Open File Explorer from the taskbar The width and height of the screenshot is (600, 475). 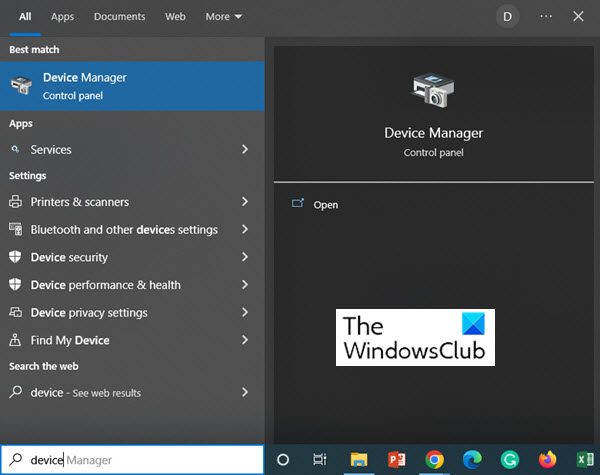[358, 460]
